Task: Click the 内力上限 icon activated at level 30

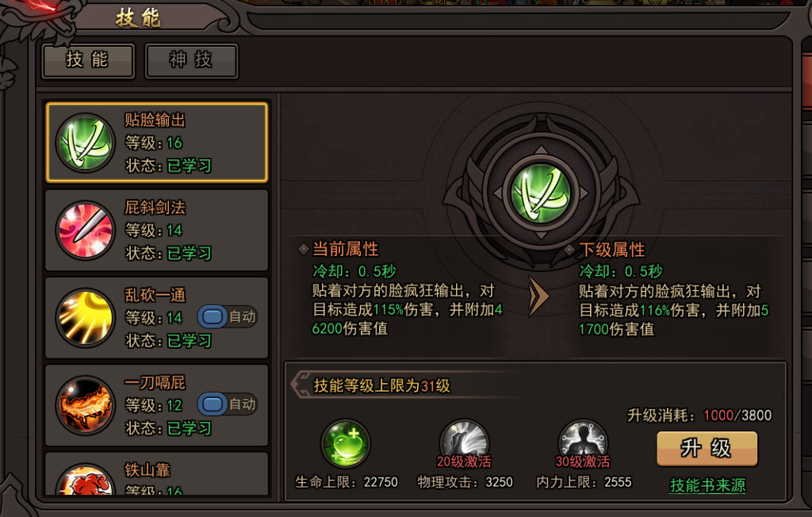Action: [x=583, y=444]
